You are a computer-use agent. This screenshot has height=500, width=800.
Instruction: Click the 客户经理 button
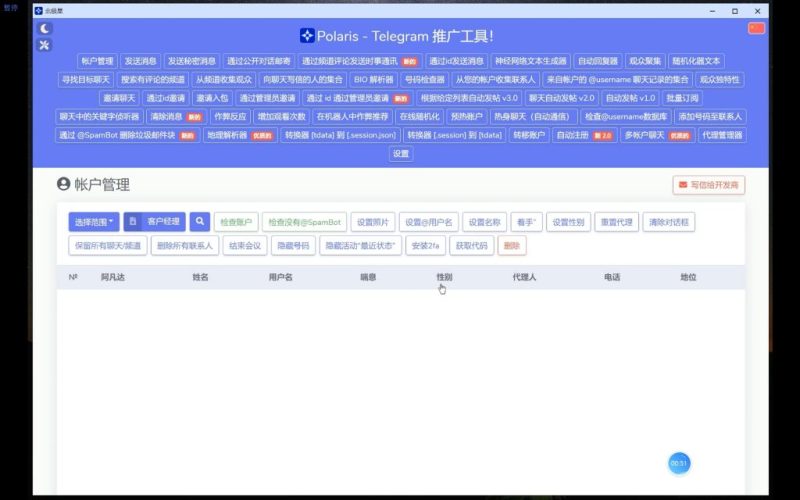(155, 221)
